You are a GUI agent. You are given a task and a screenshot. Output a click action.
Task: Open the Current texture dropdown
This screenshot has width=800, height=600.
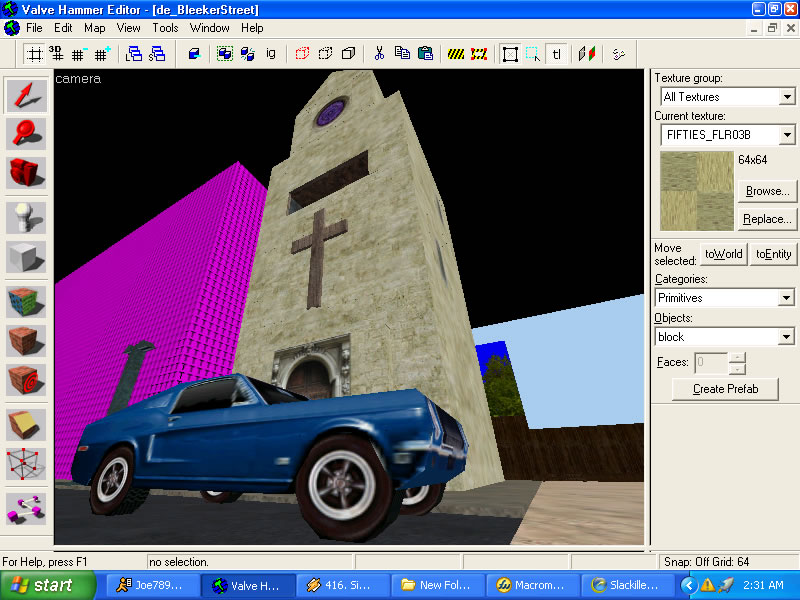pos(787,134)
